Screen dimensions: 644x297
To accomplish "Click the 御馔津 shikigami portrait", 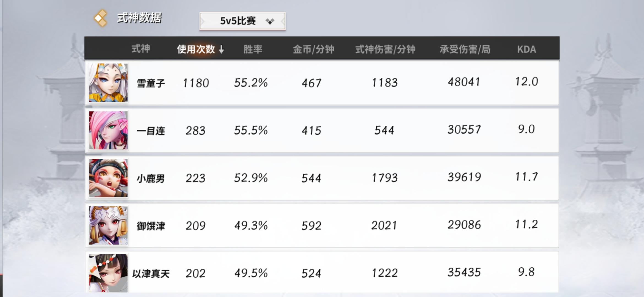I will tap(108, 226).
